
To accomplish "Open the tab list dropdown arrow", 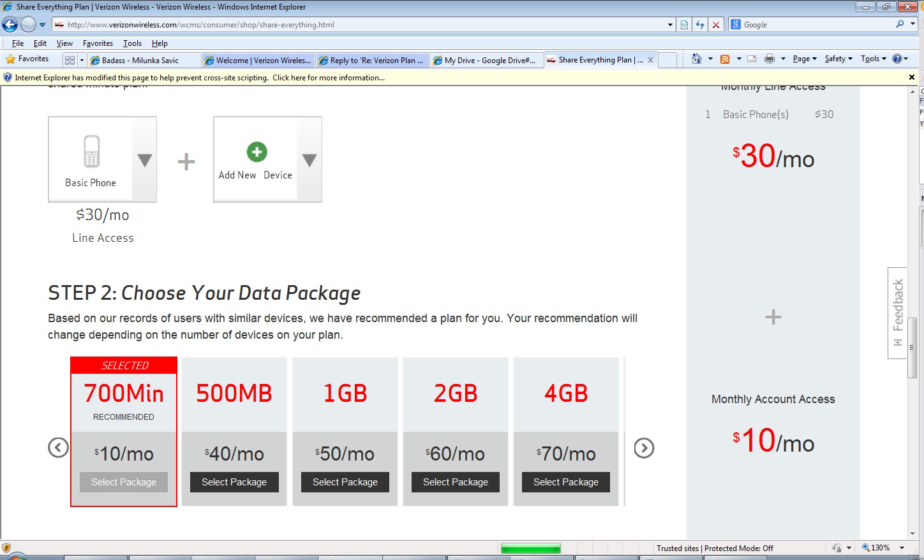I will (x=82, y=60).
